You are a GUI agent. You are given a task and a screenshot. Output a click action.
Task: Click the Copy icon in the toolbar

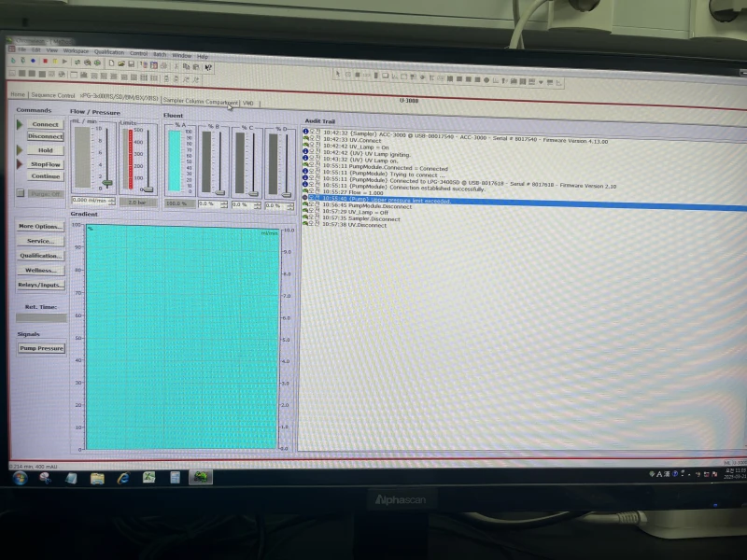click(186, 66)
